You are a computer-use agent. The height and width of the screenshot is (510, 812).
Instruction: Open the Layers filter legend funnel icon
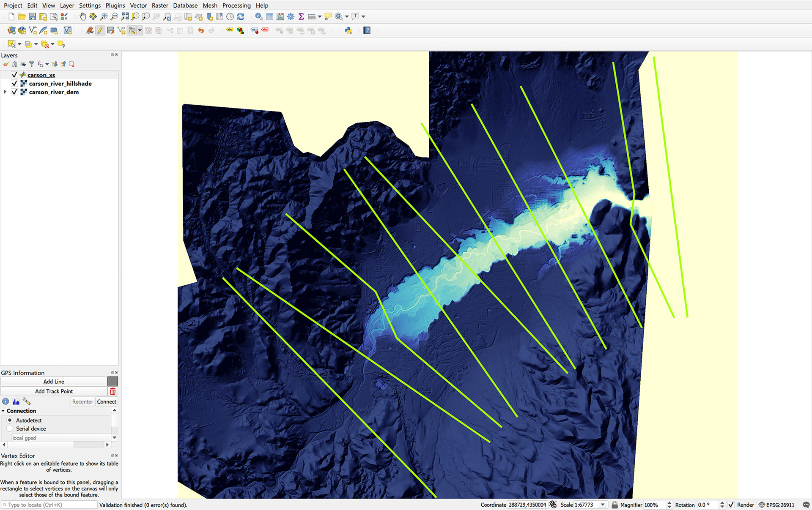(x=31, y=64)
